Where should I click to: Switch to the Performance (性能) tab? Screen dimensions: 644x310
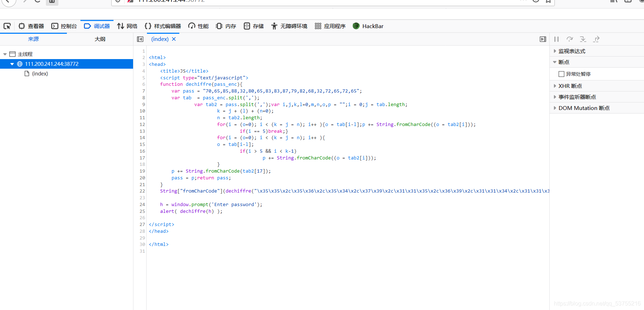click(x=199, y=26)
